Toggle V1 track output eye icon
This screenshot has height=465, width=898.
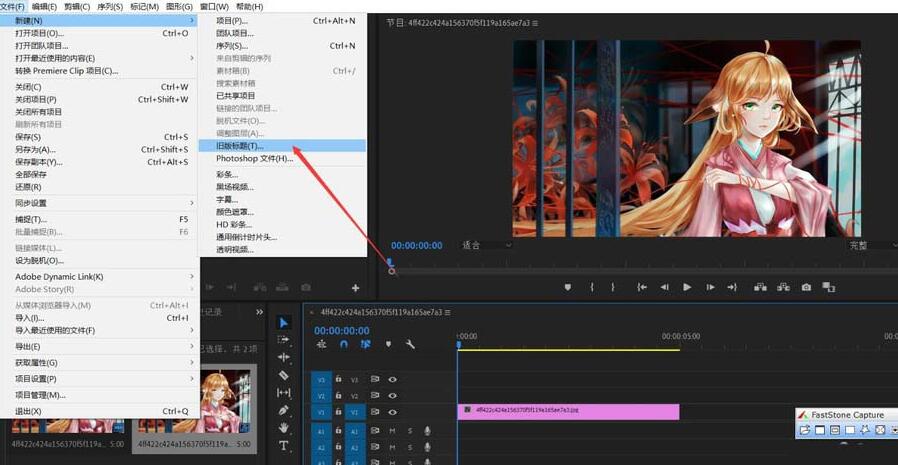click(392, 411)
